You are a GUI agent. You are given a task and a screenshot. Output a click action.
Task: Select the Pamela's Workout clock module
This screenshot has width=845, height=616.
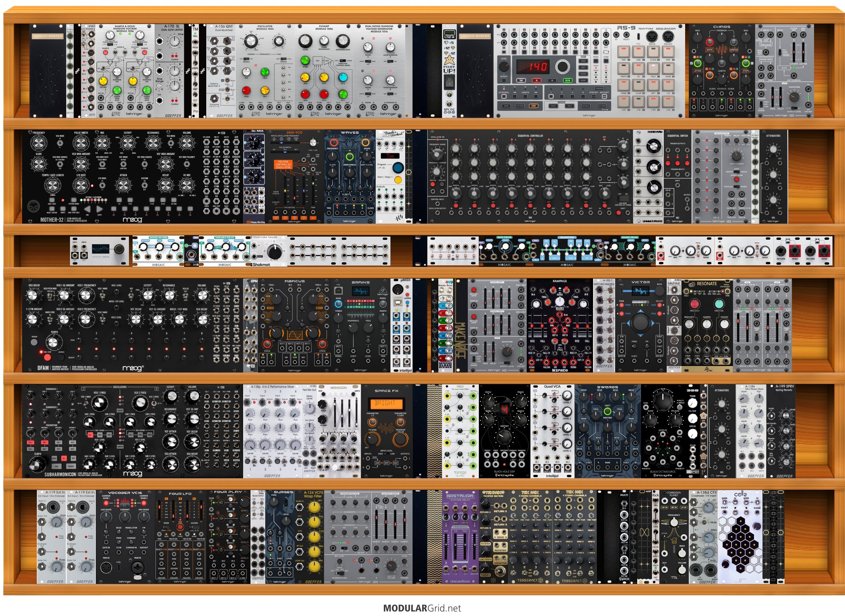click(x=390, y=176)
